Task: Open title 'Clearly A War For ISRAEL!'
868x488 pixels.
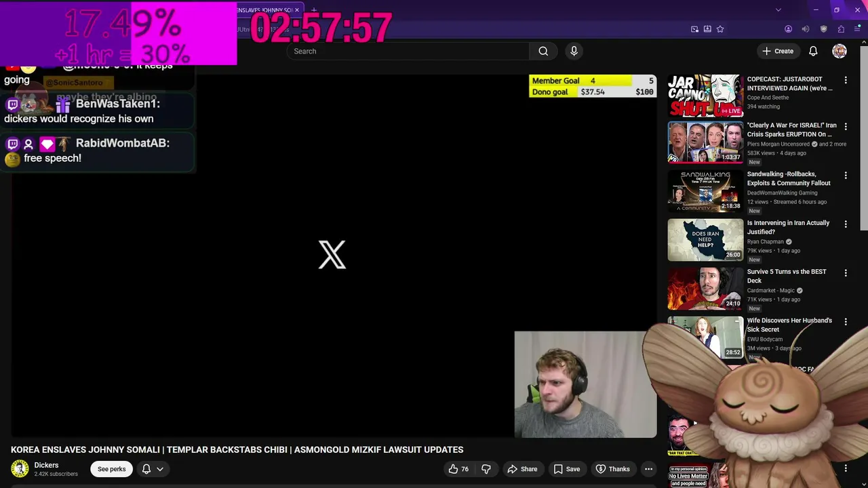Action: coord(792,129)
